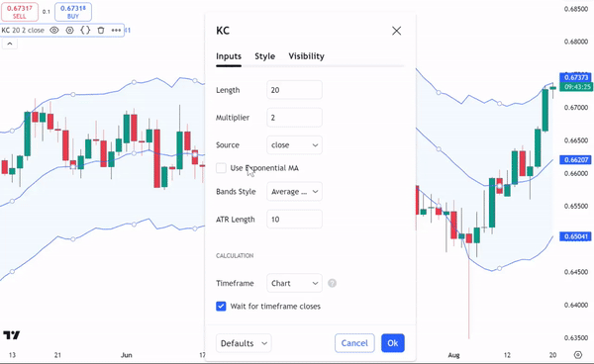Click inside the ATR Length field
The height and width of the screenshot is (364, 594).
(294, 219)
